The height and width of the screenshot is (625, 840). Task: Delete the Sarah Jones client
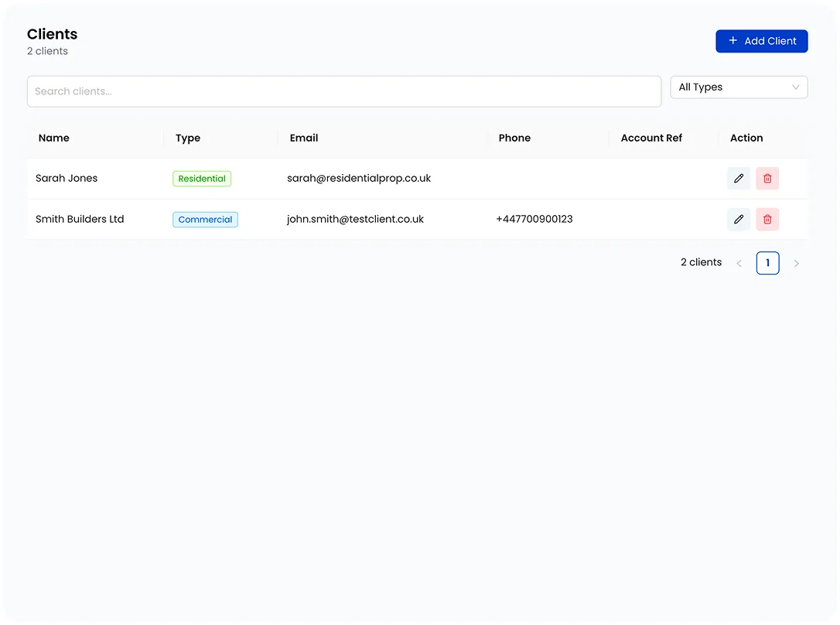tap(767, 179)
